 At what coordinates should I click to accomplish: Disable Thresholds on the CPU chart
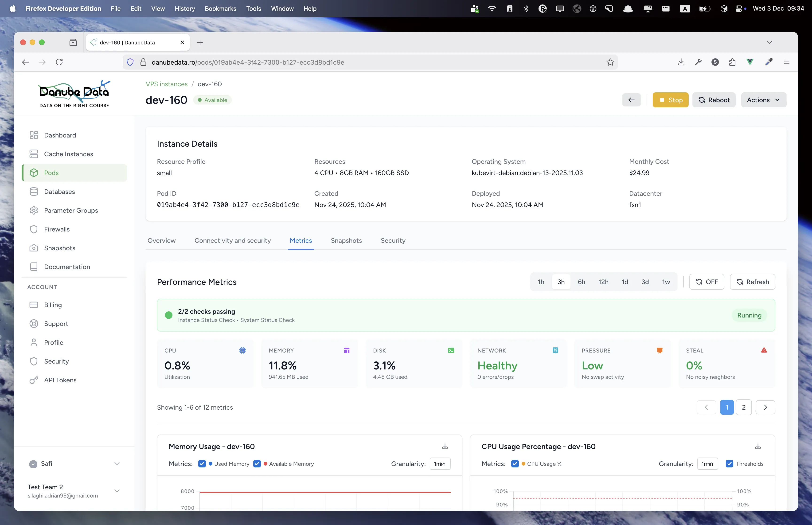[x=730, y=464]
